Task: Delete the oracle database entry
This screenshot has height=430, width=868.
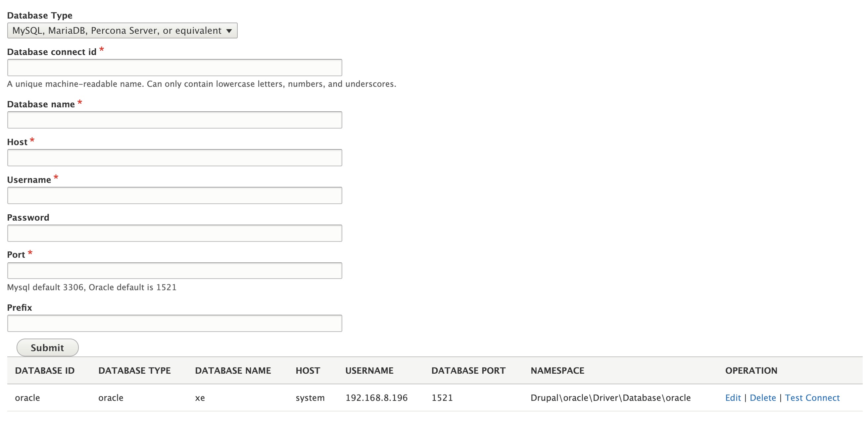Action: pyautogui.click(x=762, y=398)
